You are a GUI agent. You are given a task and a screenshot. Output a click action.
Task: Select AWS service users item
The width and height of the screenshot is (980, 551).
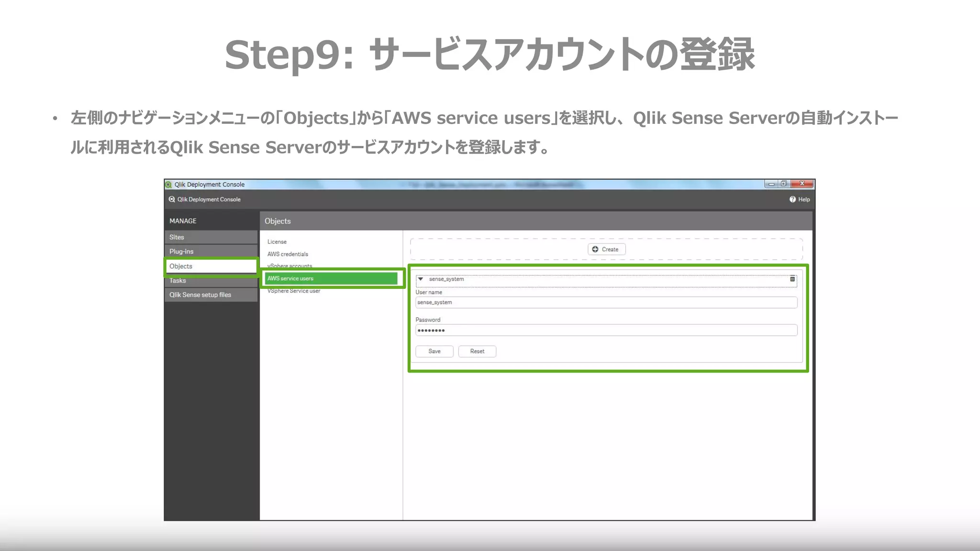coord(331,278)
